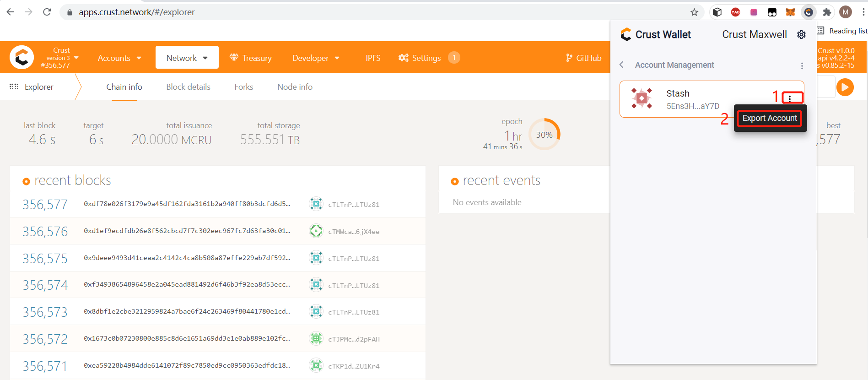The image size is (868, 380).
Task: Bookmark this page with the star
Action: coord(694,12)
